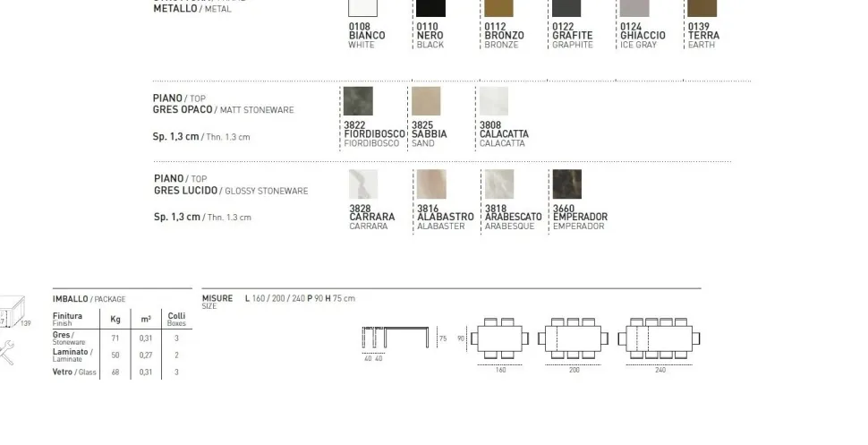Viewport: 868px width, 445px height.
Task: Pick the 0112 Bronzo bronze swatch
Action: pyautogui.click(x=498, y=8)
